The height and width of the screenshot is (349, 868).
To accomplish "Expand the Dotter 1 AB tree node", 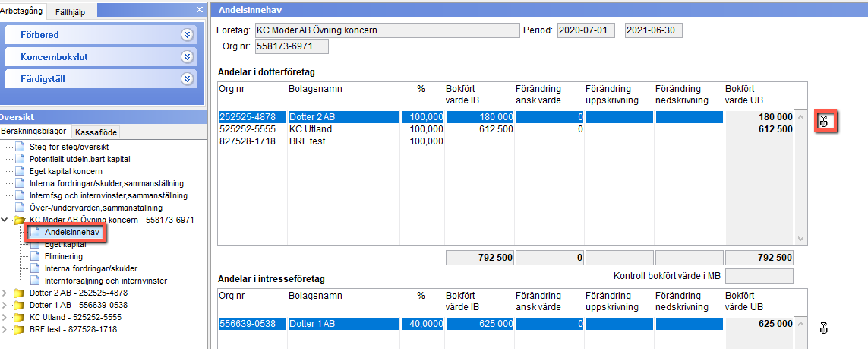I will (x=5, y=305).
